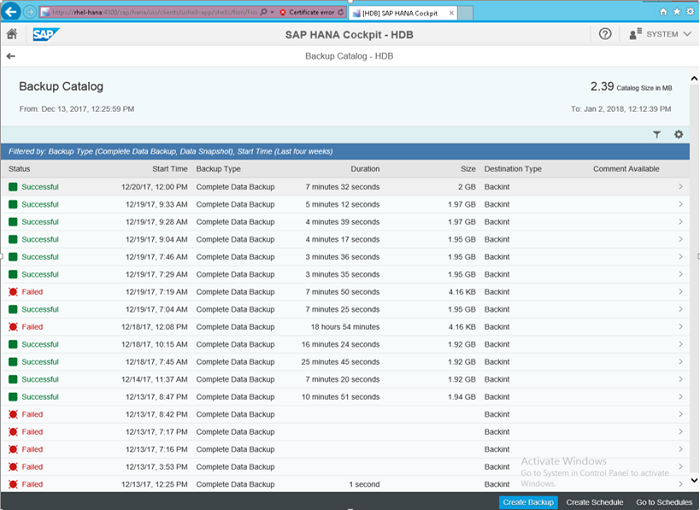The width and height of the screenshot is (700, 510).
Task: Click the Backup Type column header
Action: pyautogui.click(x=218, y=169)
